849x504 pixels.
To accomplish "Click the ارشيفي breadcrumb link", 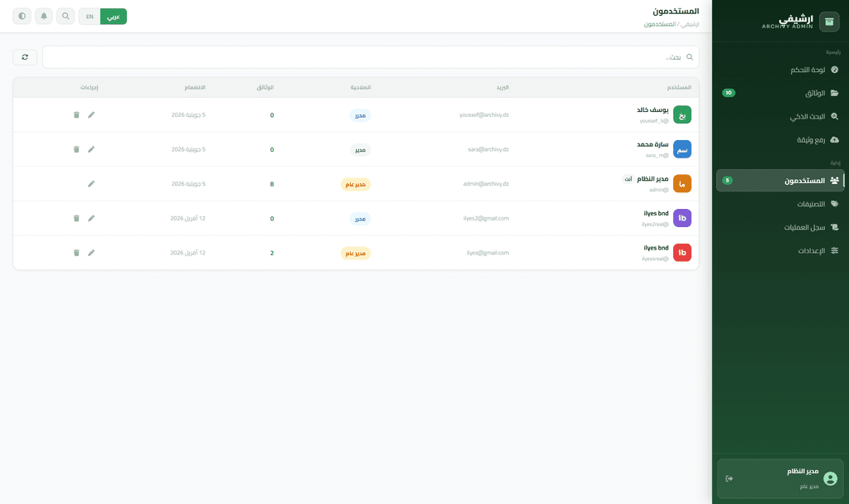I will (x=690, y=24).
